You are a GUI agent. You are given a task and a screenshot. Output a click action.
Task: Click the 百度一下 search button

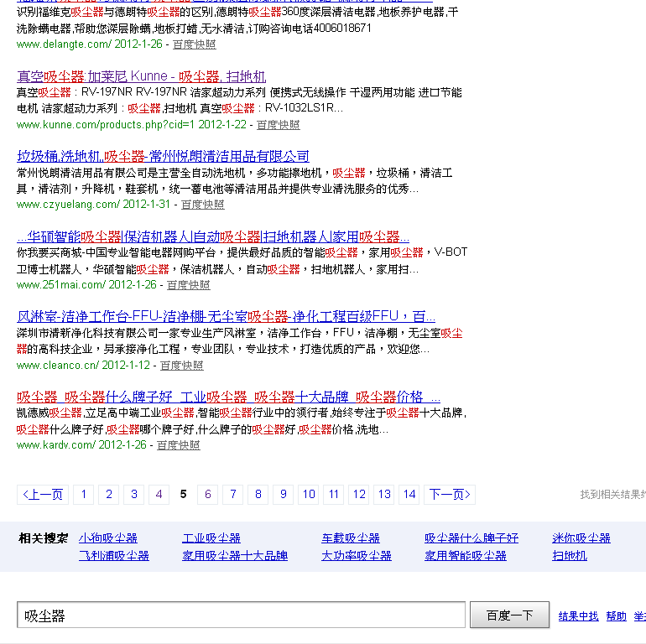(509, 615)
